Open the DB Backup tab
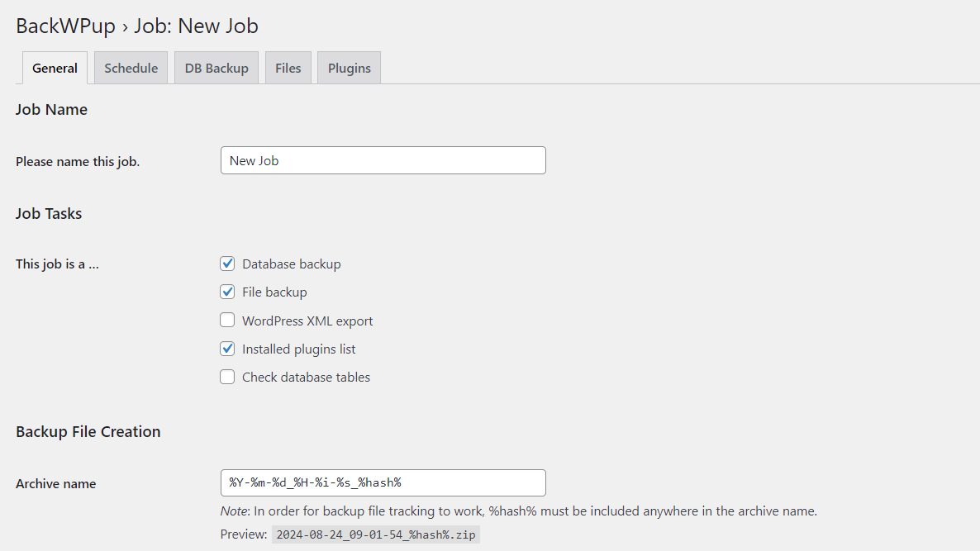This screenshot has width=980, height=551. coord(216,68)
